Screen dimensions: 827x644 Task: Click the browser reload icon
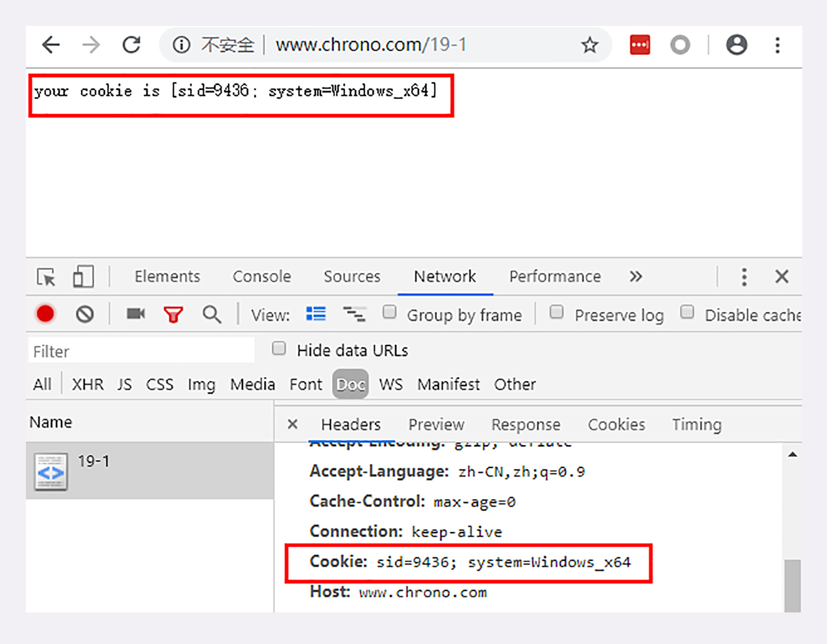(131, 45)
